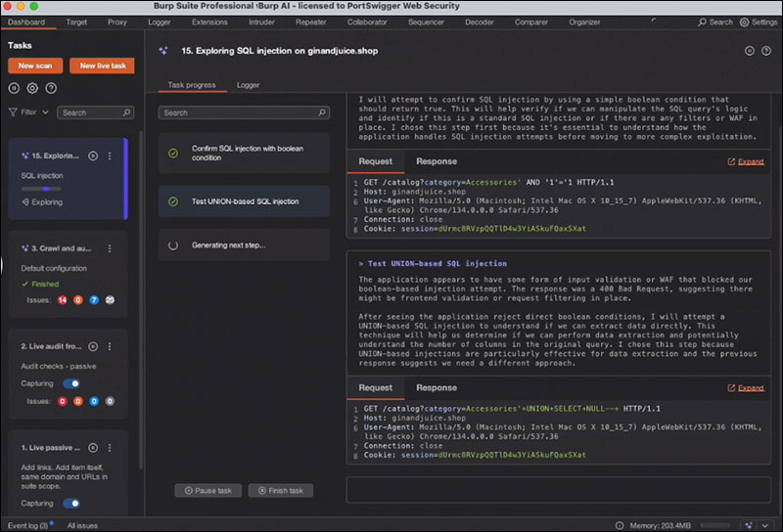The height and width of the screenshot is (532, 783).
Task: Open more options for task 15 Exploring
Action: click(110, 155)
